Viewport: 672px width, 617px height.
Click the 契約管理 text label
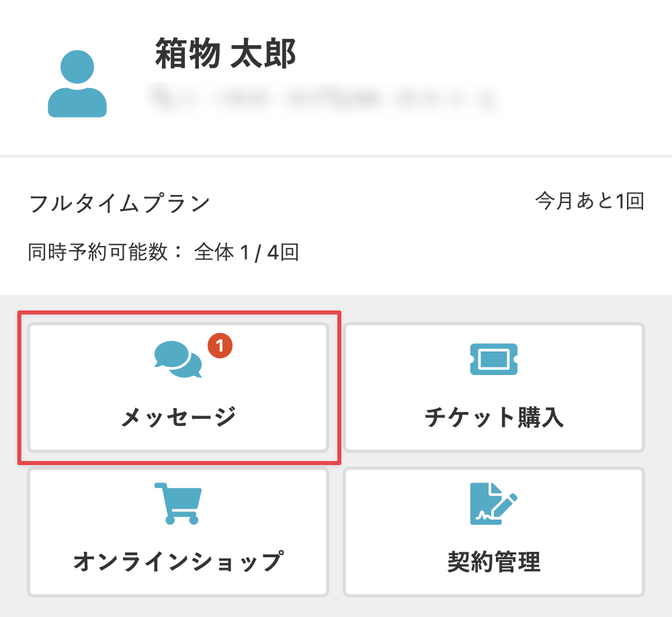click(x=494, y=561)
